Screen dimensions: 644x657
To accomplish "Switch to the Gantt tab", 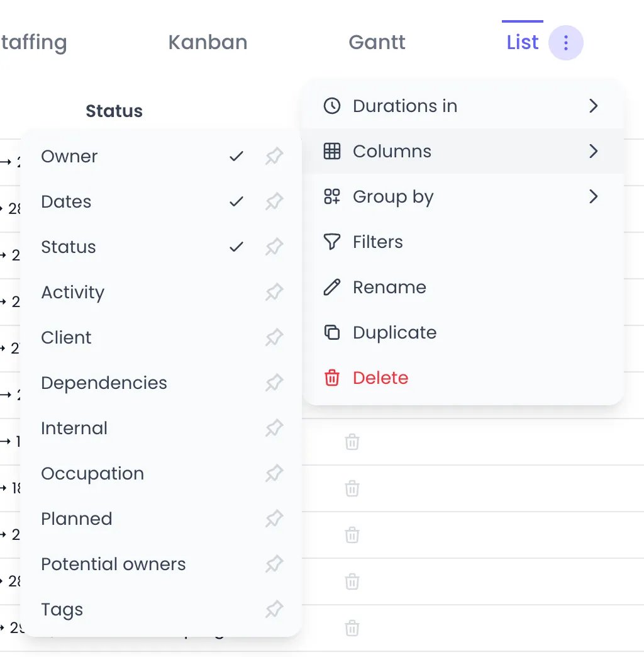I will [377, 42].
